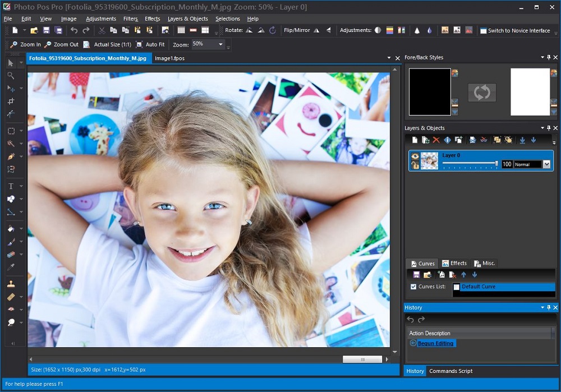Expand the Rectangular Selection tool options
The width and height of the screenshot is (561, 392).
pyautogui.click(x=22, y=131)
